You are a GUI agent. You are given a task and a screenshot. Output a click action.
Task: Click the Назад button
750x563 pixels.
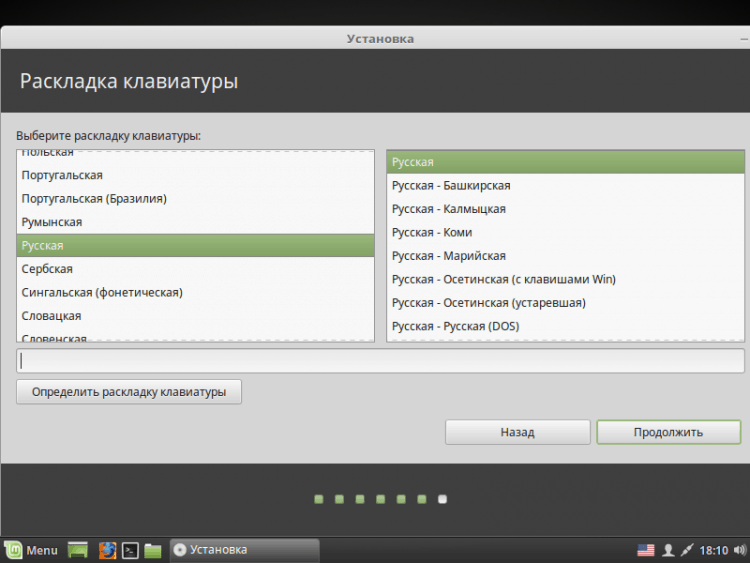[518, 432]
